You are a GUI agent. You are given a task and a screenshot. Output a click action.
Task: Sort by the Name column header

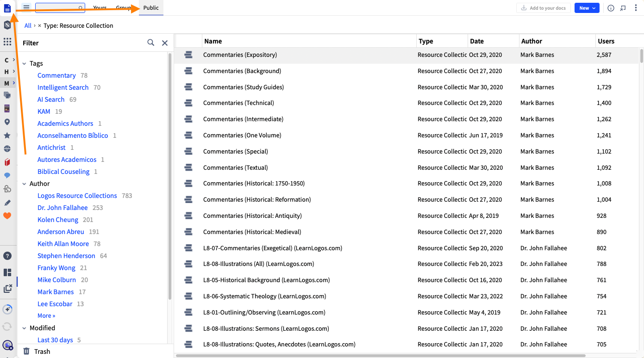[309, 41]
